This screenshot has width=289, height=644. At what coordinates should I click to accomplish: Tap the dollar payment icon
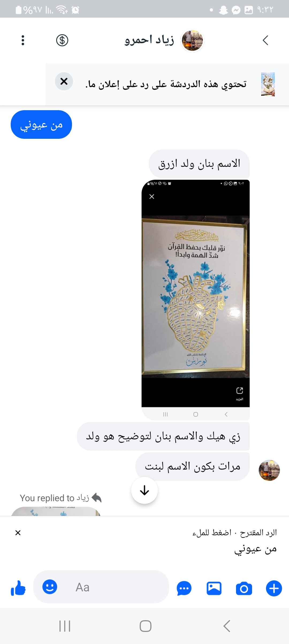(62, 40)
